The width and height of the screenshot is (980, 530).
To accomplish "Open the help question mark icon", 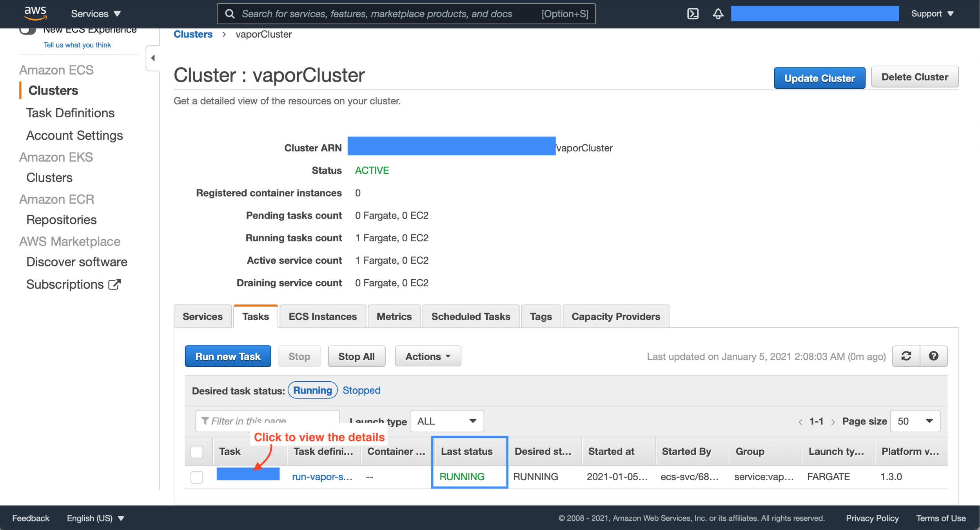I will [934, 356].
